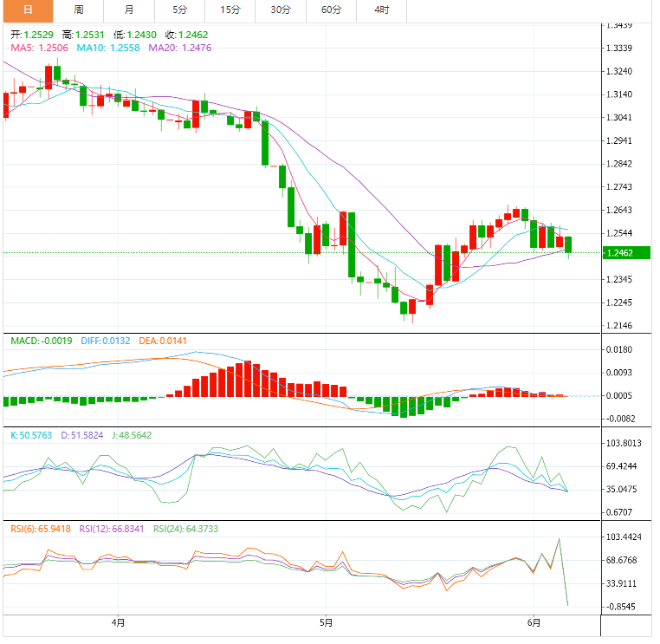Click the green 1.2462 current price label
The width and height of the screenshot is (660, 644).
(x=627, y=253)
